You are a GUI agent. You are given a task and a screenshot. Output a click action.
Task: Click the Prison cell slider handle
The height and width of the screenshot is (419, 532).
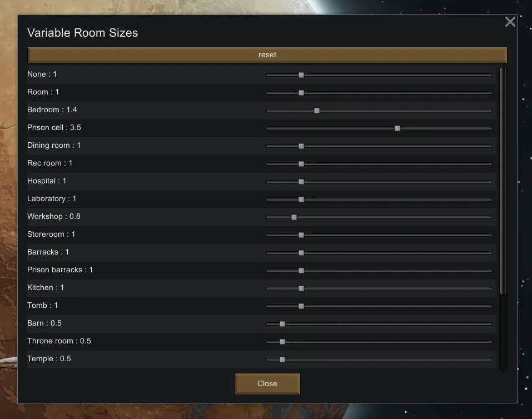click(397, 128)
